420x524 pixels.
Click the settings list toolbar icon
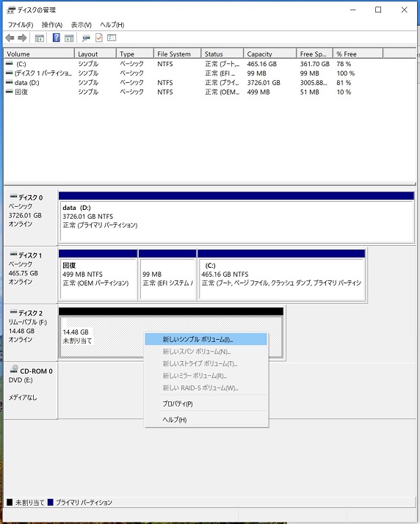point(112,37)
